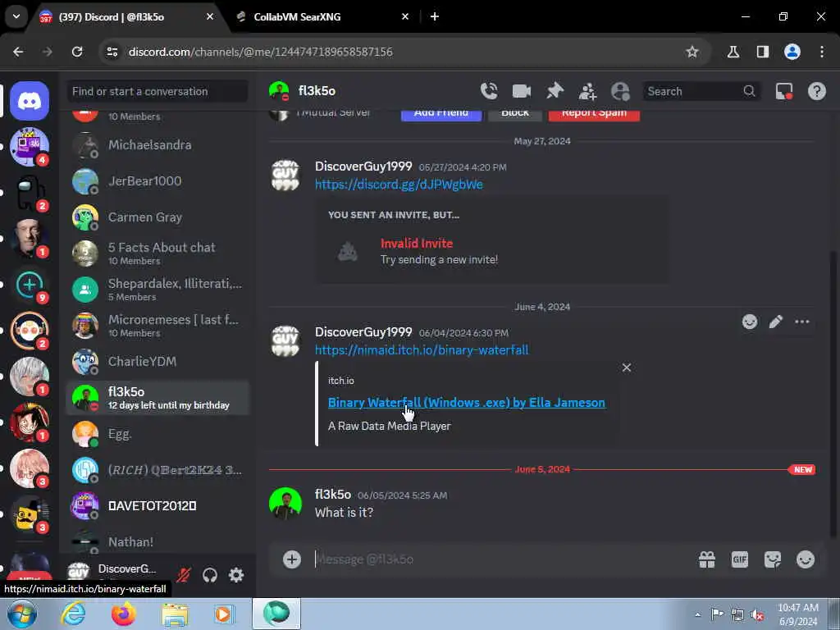840x630 pixels.
Task: Open more options for DiscoverGuy1999 message
Action: click(802, 322)
